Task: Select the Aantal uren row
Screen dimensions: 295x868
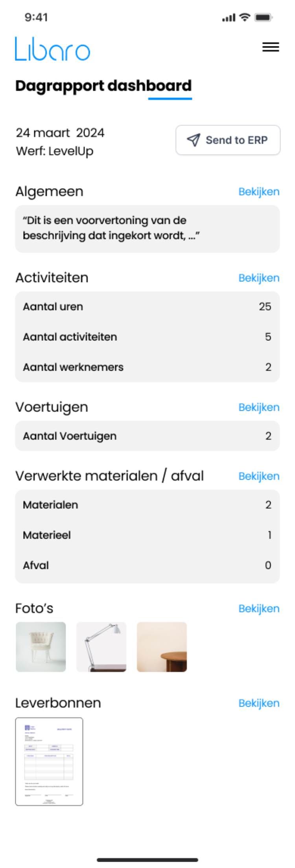Action: 147,307
